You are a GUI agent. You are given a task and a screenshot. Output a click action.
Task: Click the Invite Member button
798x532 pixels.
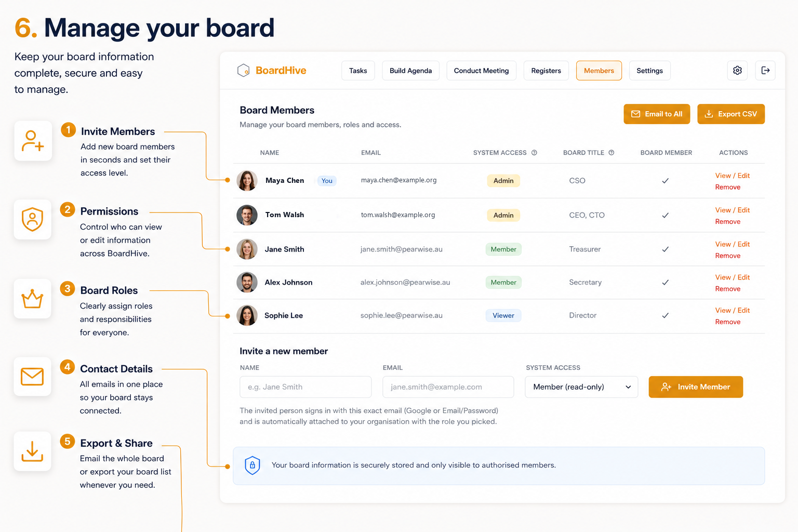[696, 387]
